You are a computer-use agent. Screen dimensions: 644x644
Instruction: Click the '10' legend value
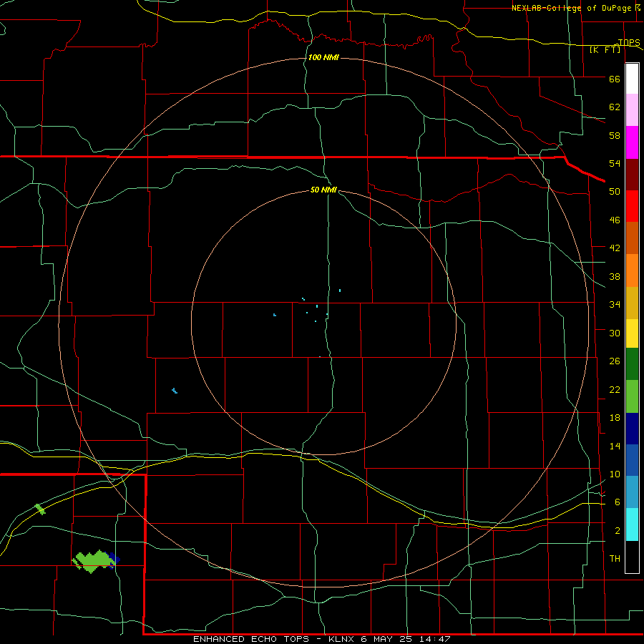615,474
